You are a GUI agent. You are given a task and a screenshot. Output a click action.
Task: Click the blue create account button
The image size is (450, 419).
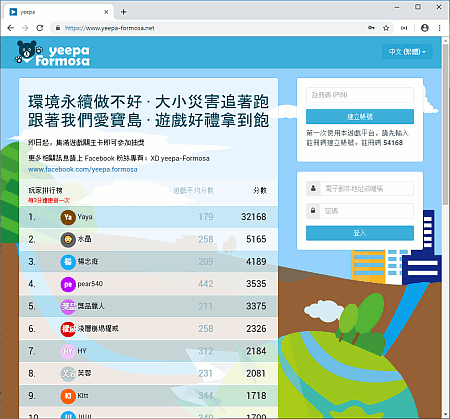click(x=360, y=117)
